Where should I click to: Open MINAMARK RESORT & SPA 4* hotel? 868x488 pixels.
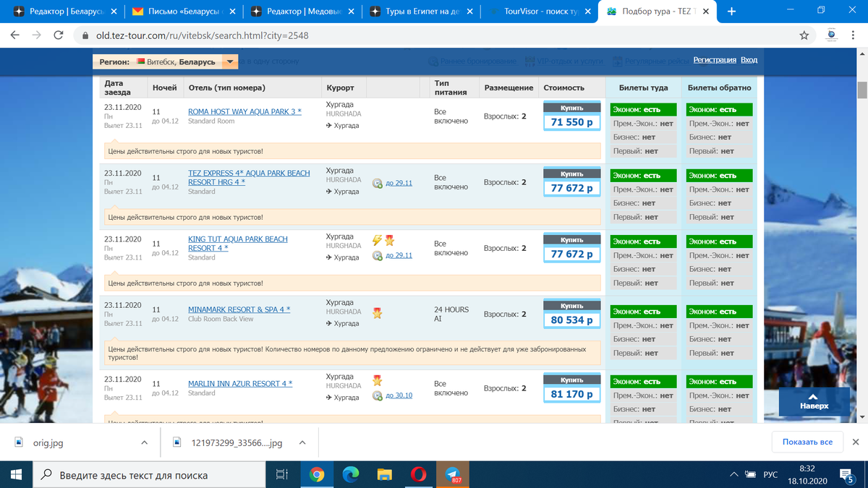coord(239,309)
